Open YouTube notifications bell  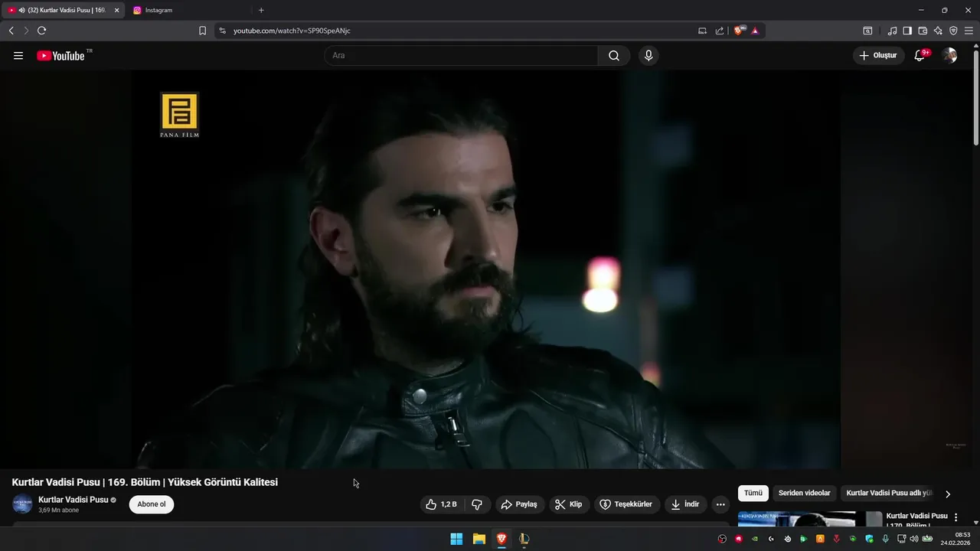921,55
